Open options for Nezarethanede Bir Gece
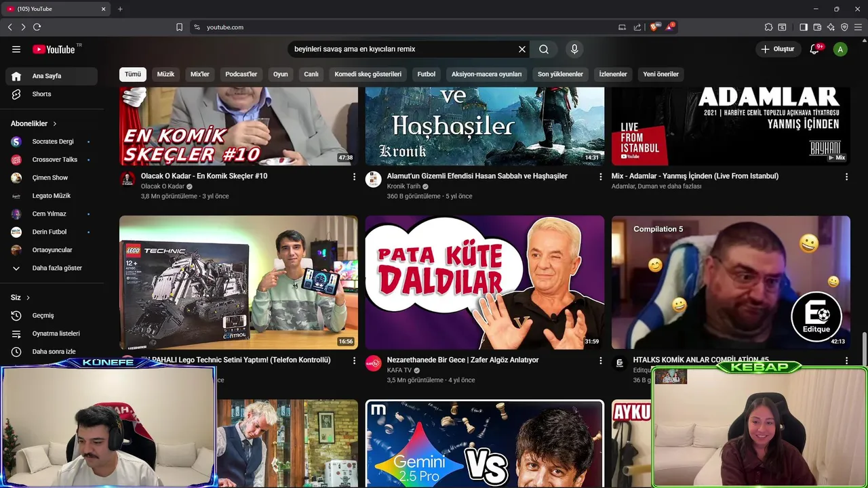 point(600,361)
